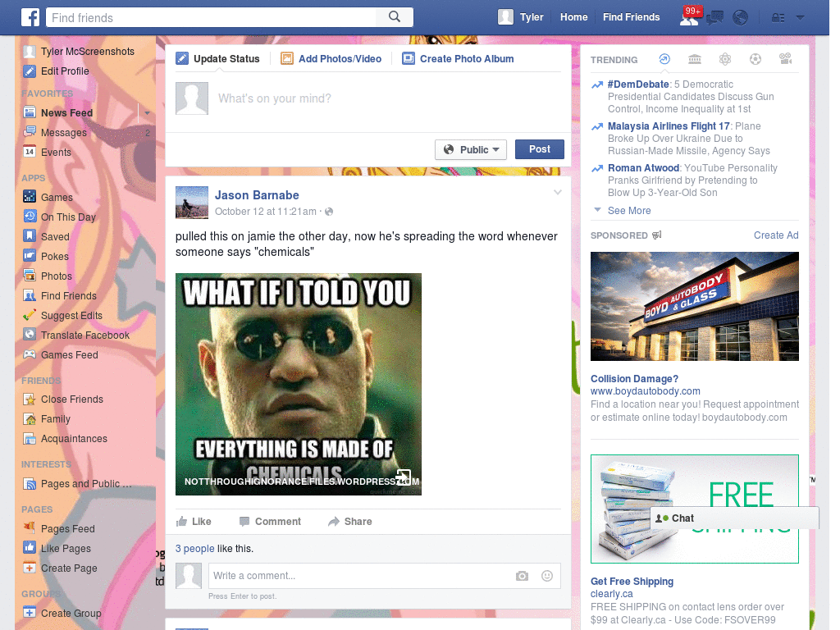The width and height of the screenshot is (840, 630).
Task: Switch to Add Photos/Video tab
Action: coord(331,59)
